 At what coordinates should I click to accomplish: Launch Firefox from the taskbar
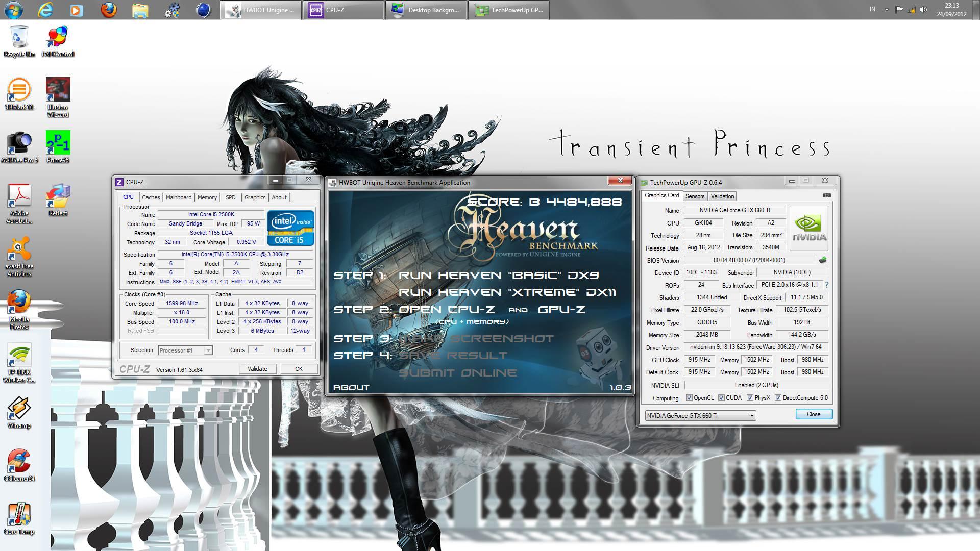pyautogui.click(x=108, y=10)
